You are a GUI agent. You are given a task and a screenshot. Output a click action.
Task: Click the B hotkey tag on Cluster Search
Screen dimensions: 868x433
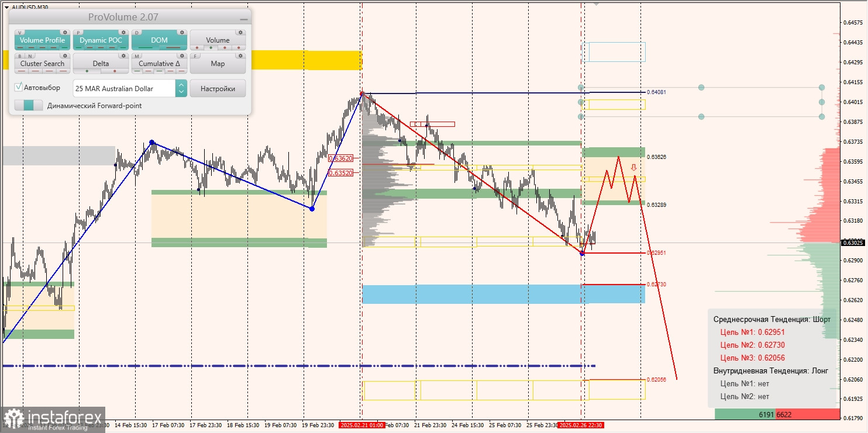pos(20,56)
